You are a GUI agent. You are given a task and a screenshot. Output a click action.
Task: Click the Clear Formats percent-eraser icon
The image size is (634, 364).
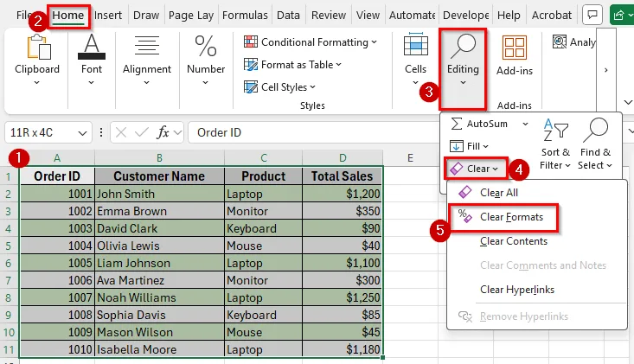(x=465, y=216)
